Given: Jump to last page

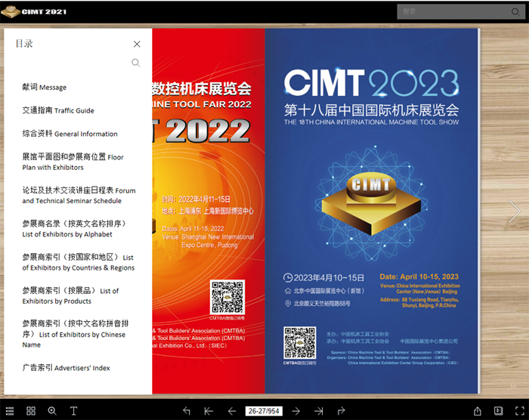Looking at the screenshot, I should [318, 411].
